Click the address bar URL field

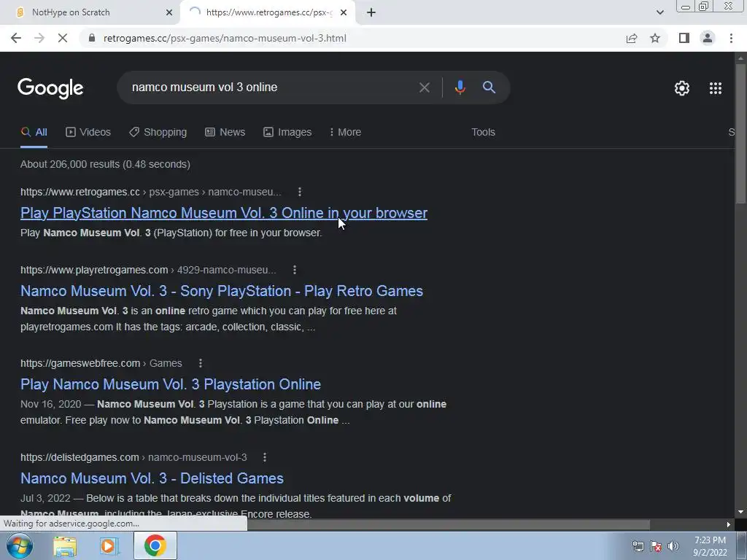pyautogui.click(x=352, y=38)
